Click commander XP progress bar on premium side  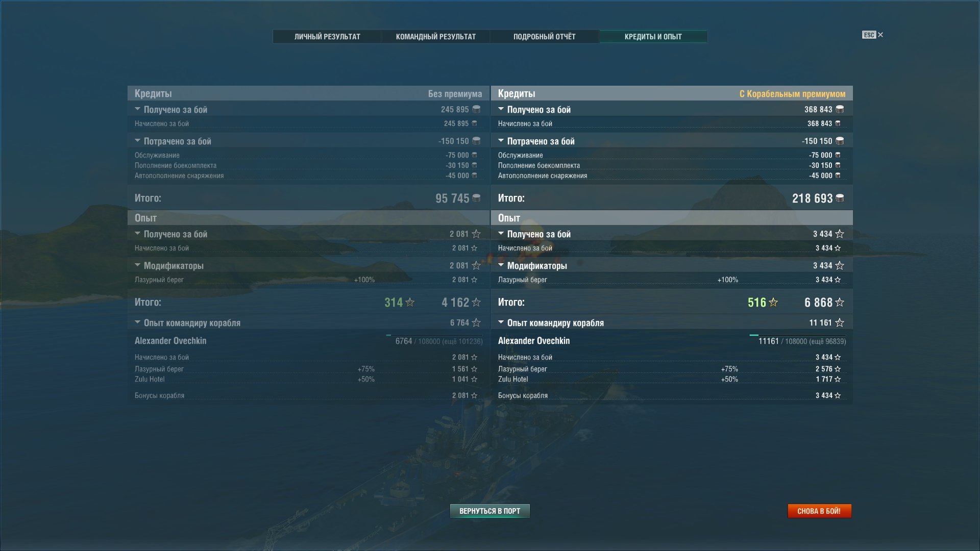(x=797, y=335)
